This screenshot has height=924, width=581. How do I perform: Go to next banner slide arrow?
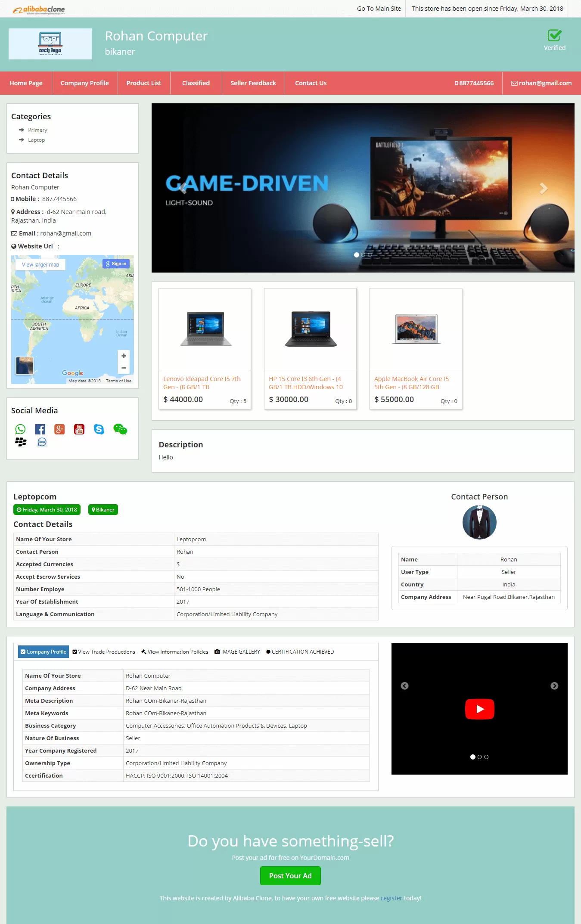(x=544, y=188)
